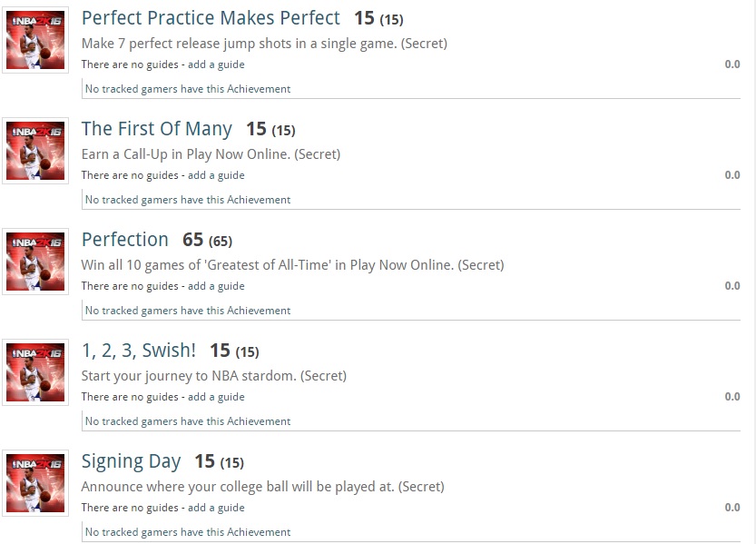Add a guide for The First Of Many

pos(216,175)
